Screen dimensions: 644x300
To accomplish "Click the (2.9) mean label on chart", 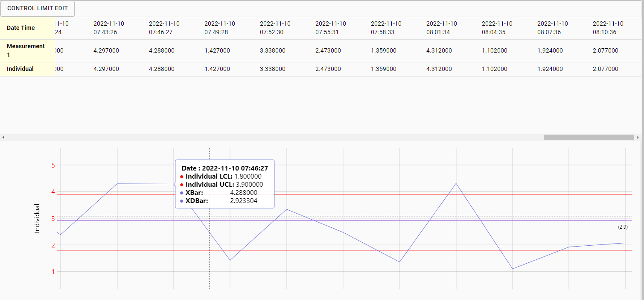I will (x=623, y=227).
